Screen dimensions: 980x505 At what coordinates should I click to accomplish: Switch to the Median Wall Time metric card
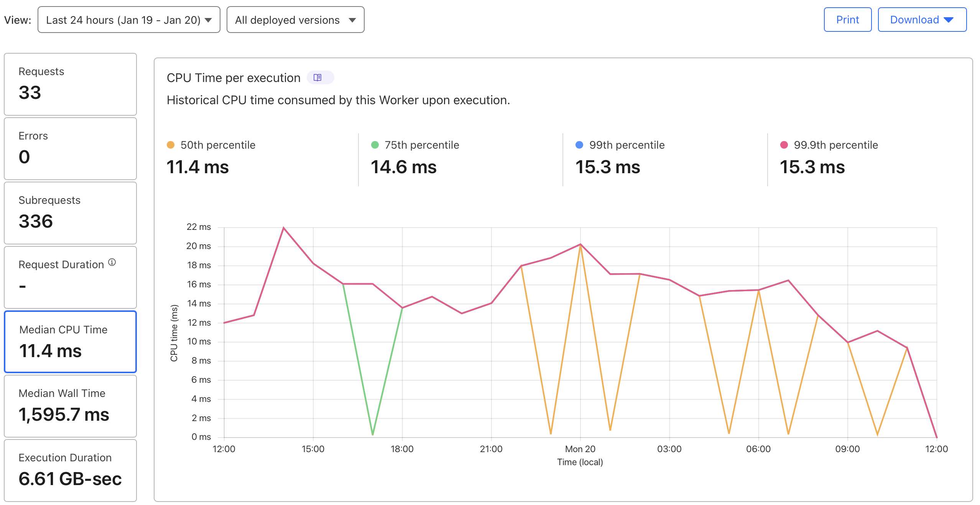[70, 406]
